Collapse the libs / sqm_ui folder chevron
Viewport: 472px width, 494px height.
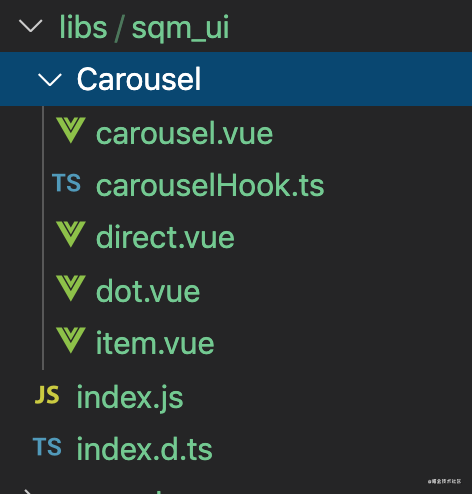(31, 26)
